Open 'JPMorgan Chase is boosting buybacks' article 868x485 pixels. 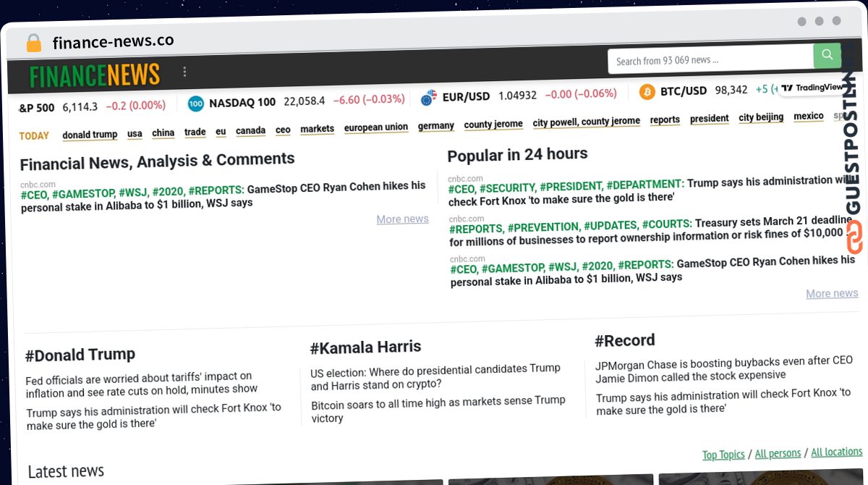tap(724, 368)
